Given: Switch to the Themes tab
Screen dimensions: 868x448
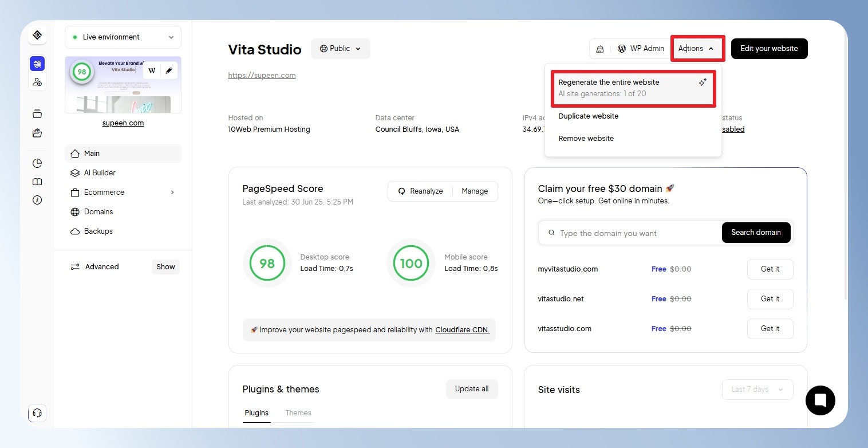Looking at the screenshot, I should click(298, 413).
